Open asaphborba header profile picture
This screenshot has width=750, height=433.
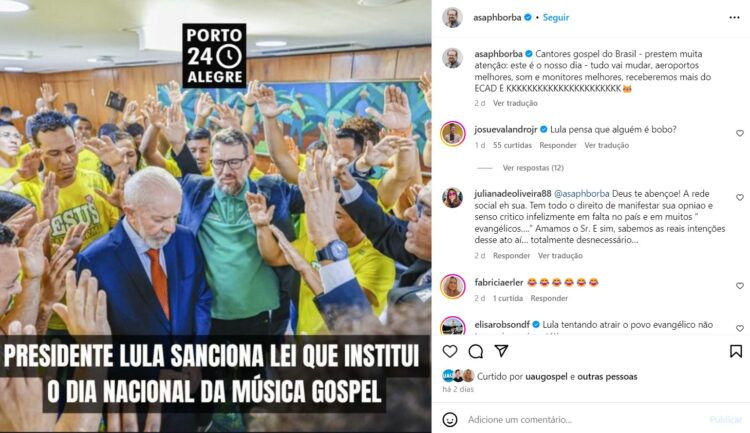pyautogui.click(x=452, y=18)
